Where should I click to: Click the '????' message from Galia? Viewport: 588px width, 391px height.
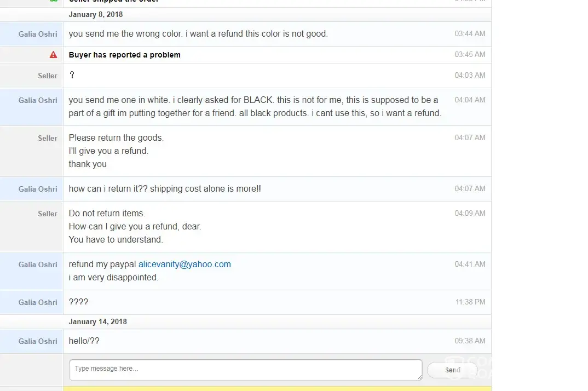pos(78,302)
